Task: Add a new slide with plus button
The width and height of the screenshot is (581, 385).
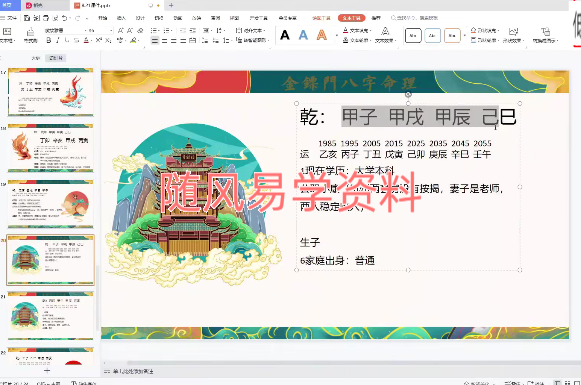Action: tap(47, 370)
